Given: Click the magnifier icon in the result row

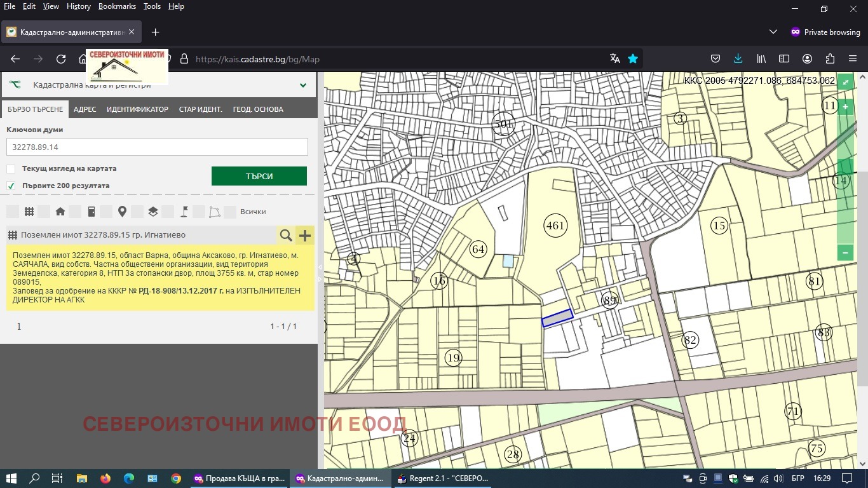Looking at the screenshot, I should point(286,236).
